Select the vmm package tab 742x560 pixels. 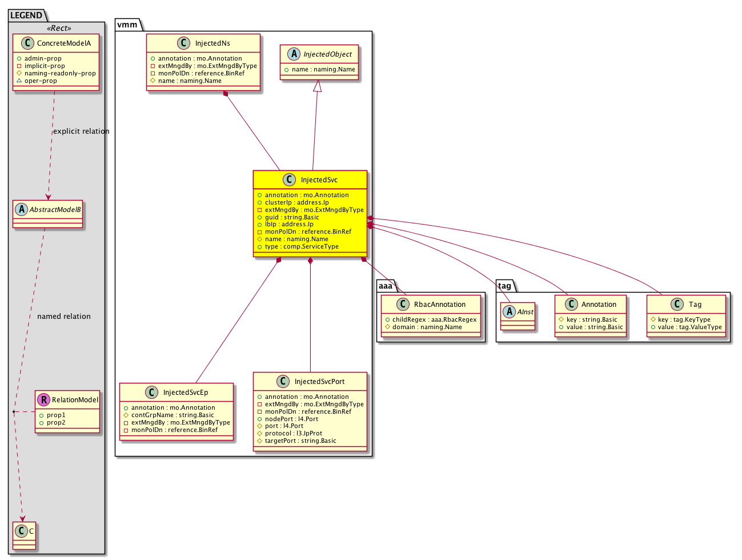coord(127,25)
